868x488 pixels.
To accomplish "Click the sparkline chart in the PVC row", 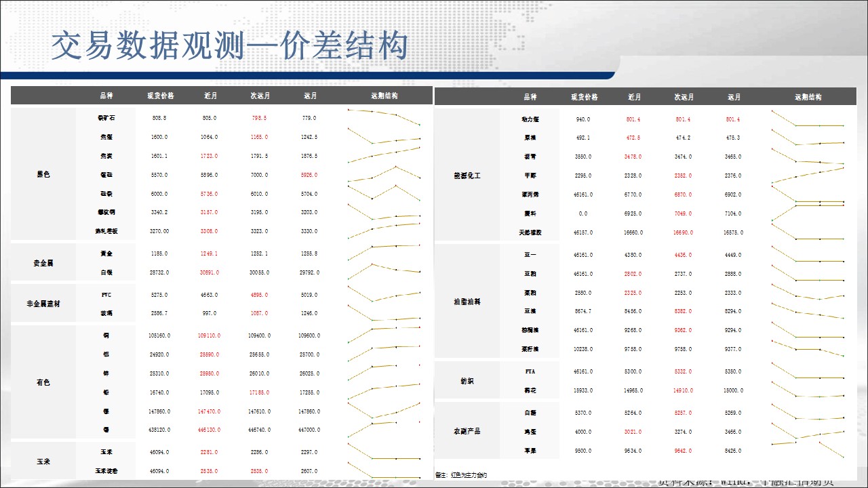I will tap(384, 294).
